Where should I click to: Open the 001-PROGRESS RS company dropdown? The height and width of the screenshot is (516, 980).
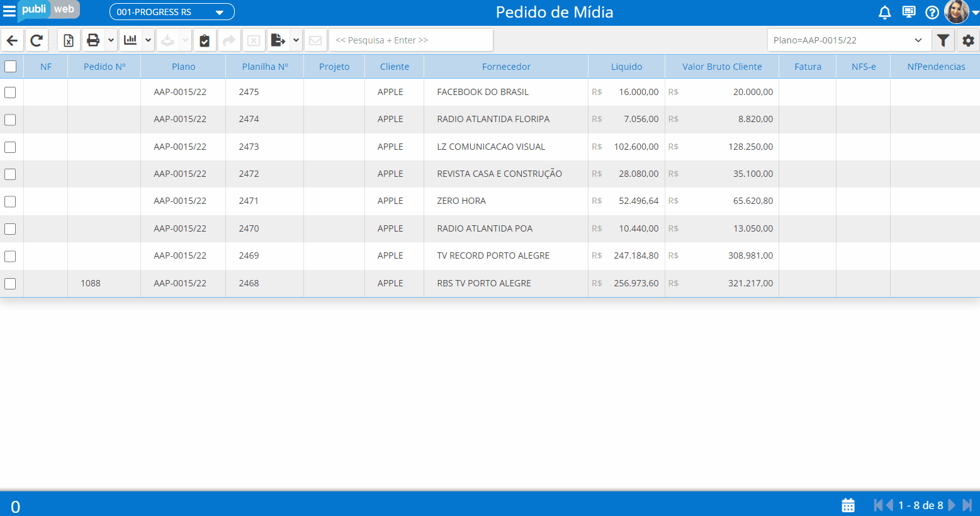[x=172, y=12]
